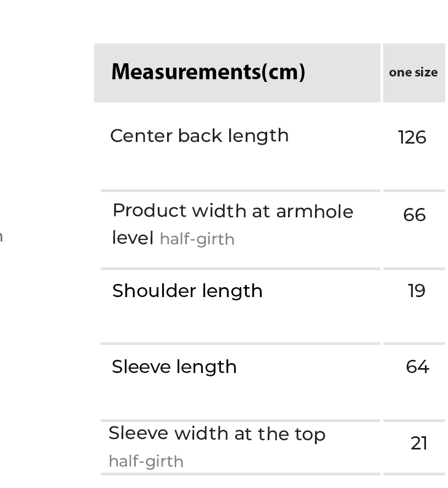Image resolution: width=448 pixels, height=488 pixels.
Task: Click divider line below Center back length
Action: coord(240,191)
